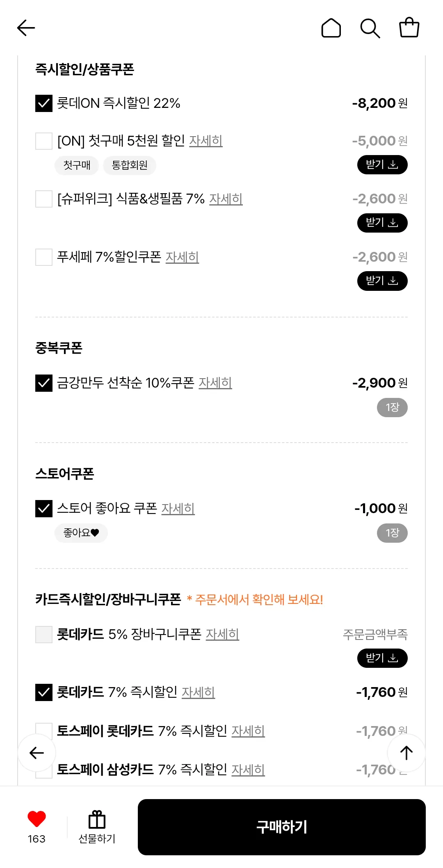This screenshot has height=868, width=443.
Task: Tap the floating back arrow button
Action: (x=37, y=753)
